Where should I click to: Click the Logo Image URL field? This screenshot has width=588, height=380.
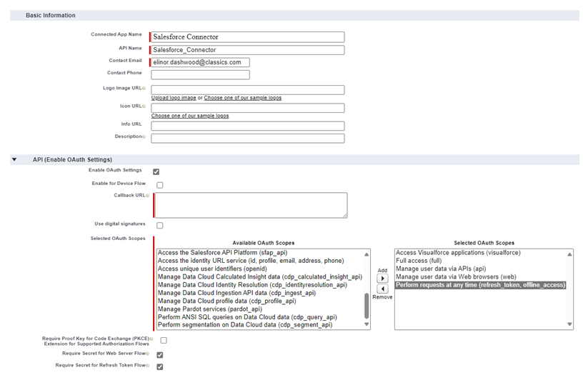[x=247, y=90]
